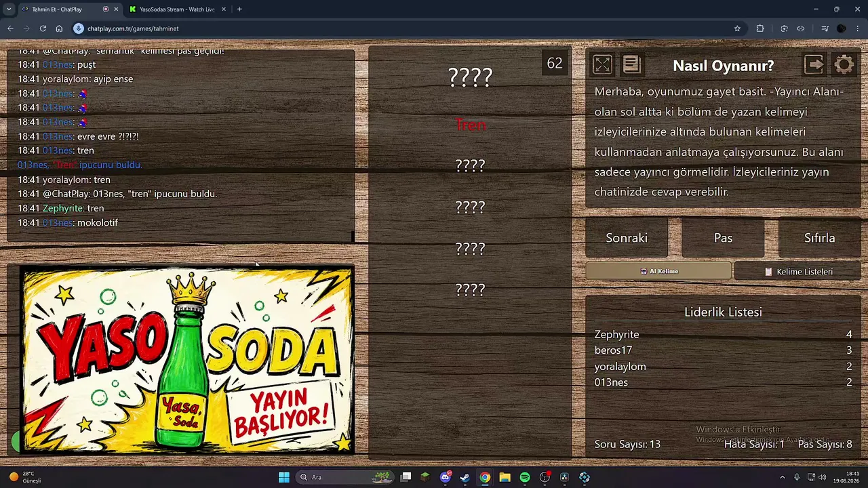The width and height of the screenshot is (868, 488).
Task: Click the microphone icon in system tray
Action: coord(797,477)
